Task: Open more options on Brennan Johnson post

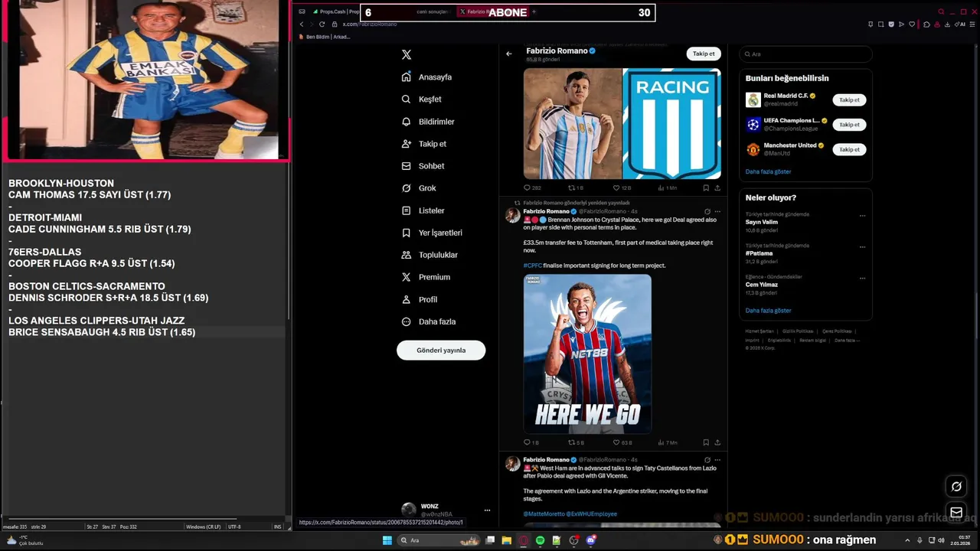Action: click(717, 211)
